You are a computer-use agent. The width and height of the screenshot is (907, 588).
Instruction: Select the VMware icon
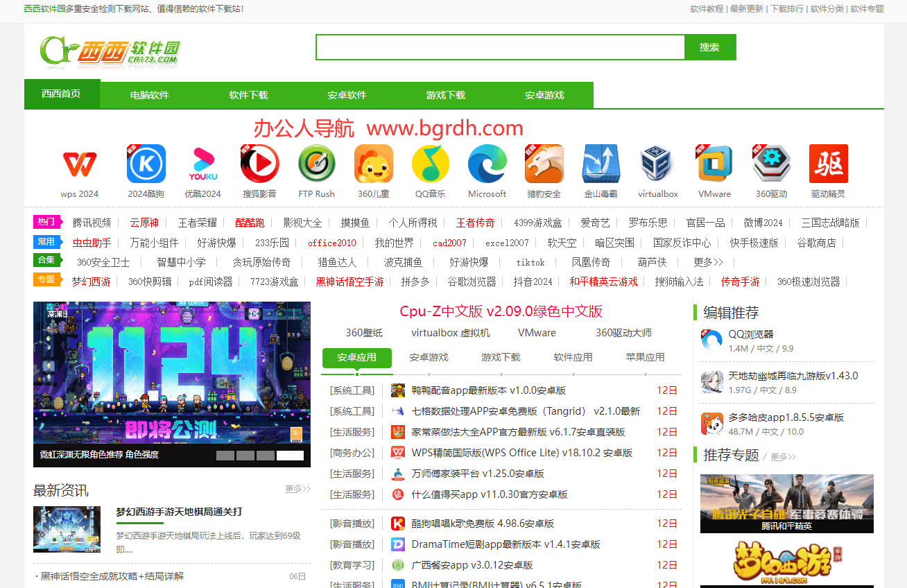(x=714, y=164)
